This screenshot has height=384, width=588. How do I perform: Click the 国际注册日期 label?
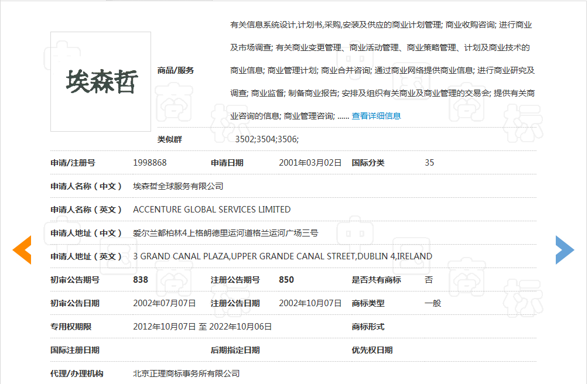pos(75,350)
